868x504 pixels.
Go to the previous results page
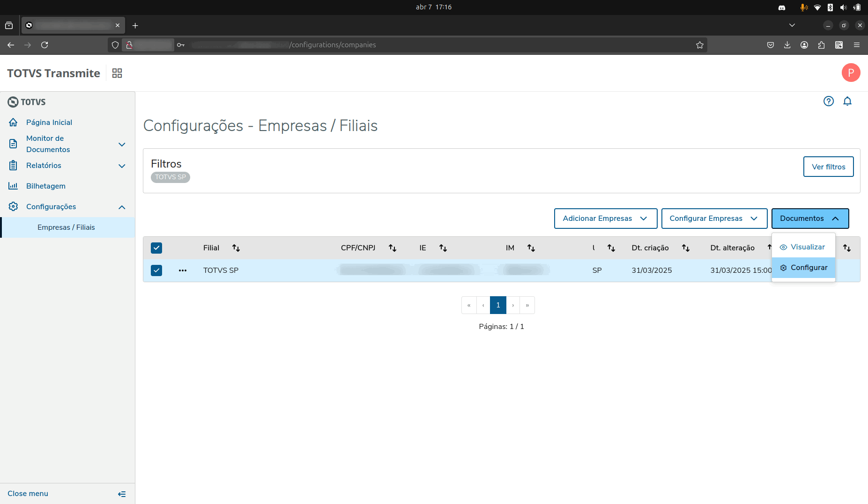pyautogui.click(x=483, y=305)
